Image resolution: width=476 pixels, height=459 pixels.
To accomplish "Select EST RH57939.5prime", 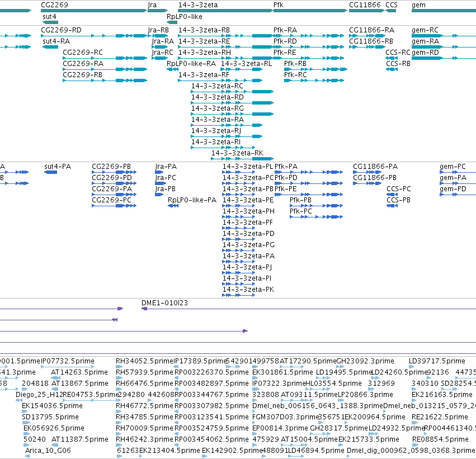I will [119, 378].
